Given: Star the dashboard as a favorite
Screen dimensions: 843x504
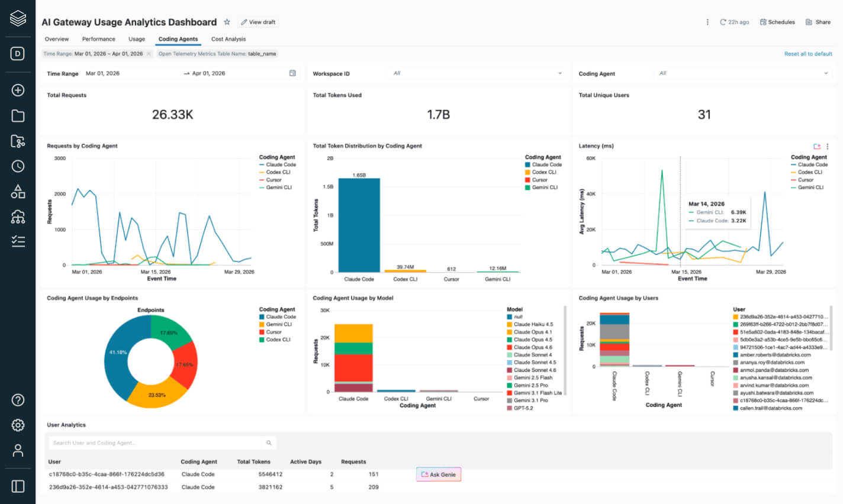Looking at the screenshot, I should tap(227, 22).
